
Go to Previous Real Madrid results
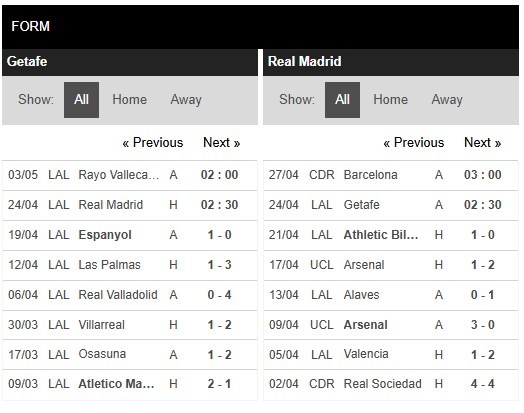(x=414, y=143)
